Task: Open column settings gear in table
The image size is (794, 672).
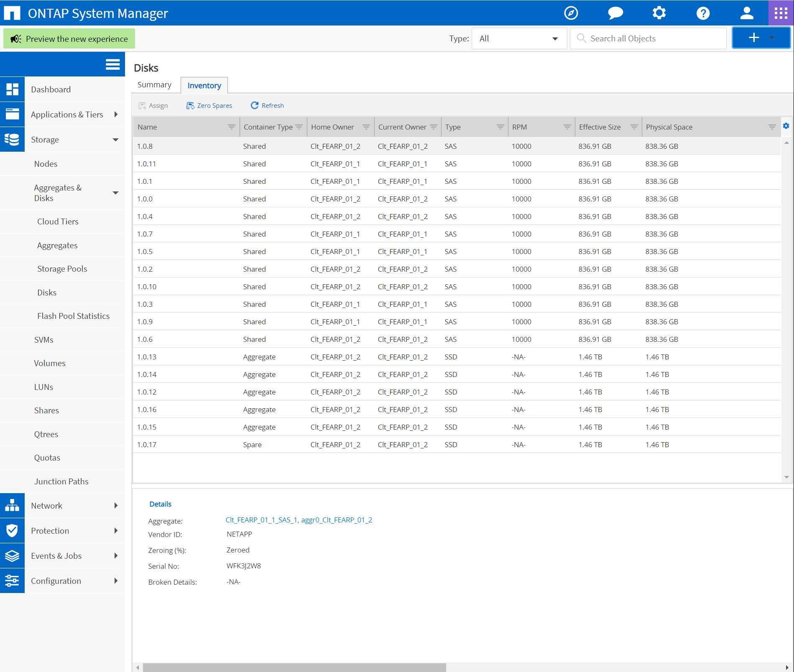Action: [786, 126]
